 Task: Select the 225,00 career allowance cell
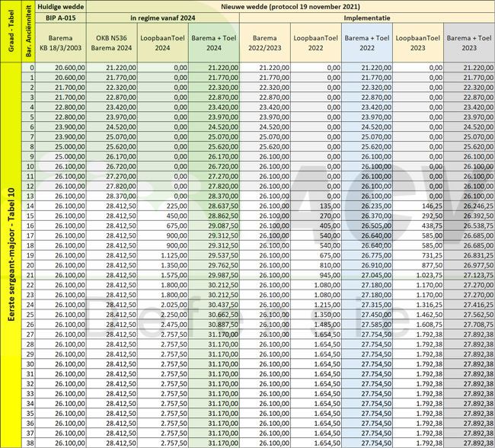pyautogui.click(x=163, y=206)
